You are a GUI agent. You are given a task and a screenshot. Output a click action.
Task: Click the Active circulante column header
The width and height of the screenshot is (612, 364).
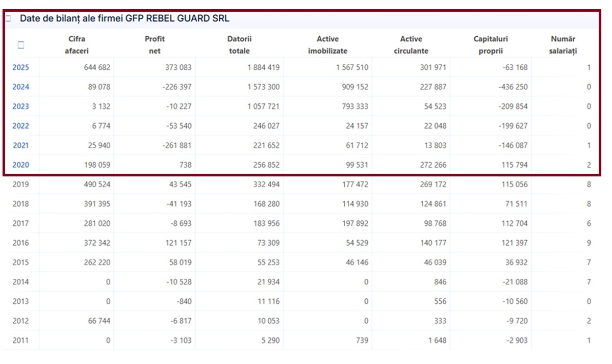411,45
